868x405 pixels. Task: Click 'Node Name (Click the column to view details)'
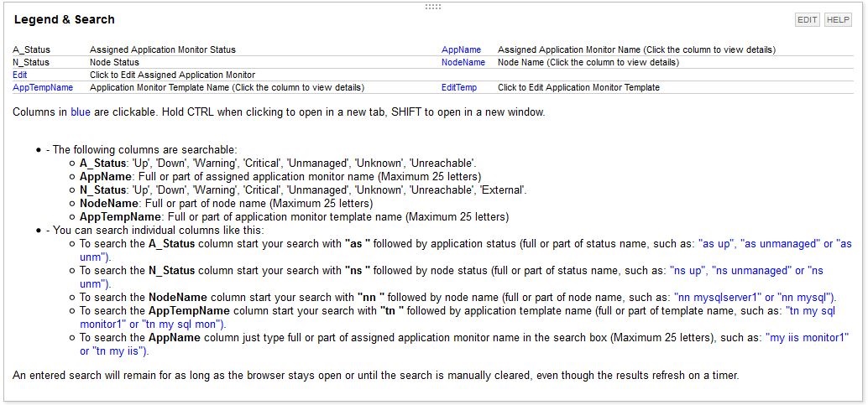pos(588,63)
